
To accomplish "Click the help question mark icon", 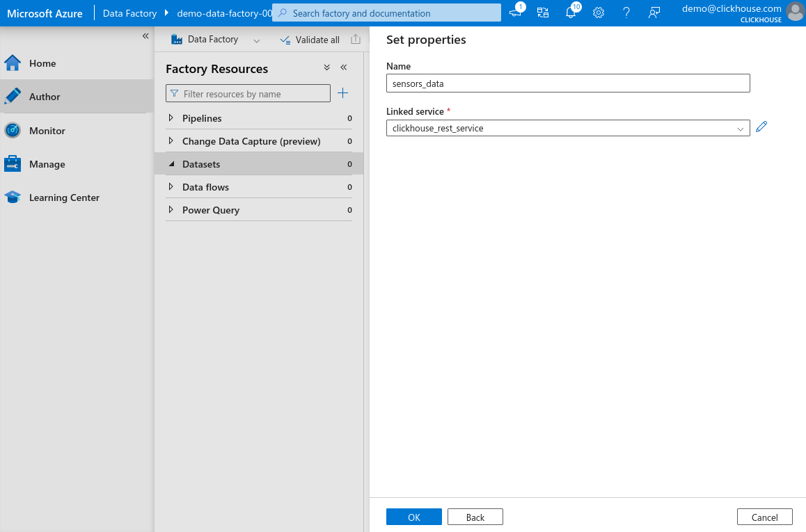I will pos(626,13).
